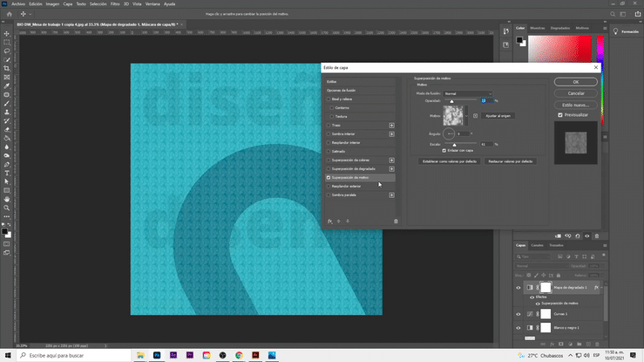Screen dimensions: 644x362
Task: Toggle Previsualizar checkbox
Action: pyautogui.click(x=560, y=115)
